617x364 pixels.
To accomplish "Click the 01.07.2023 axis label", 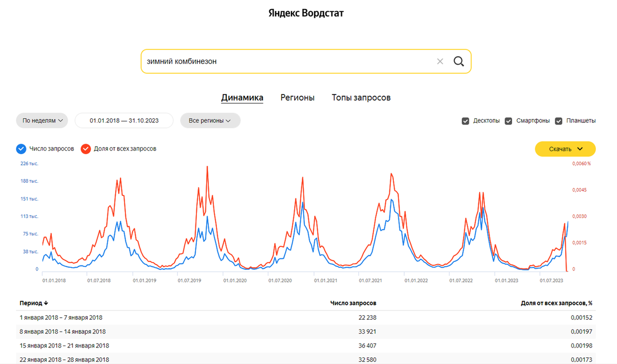I will point(552,281).
